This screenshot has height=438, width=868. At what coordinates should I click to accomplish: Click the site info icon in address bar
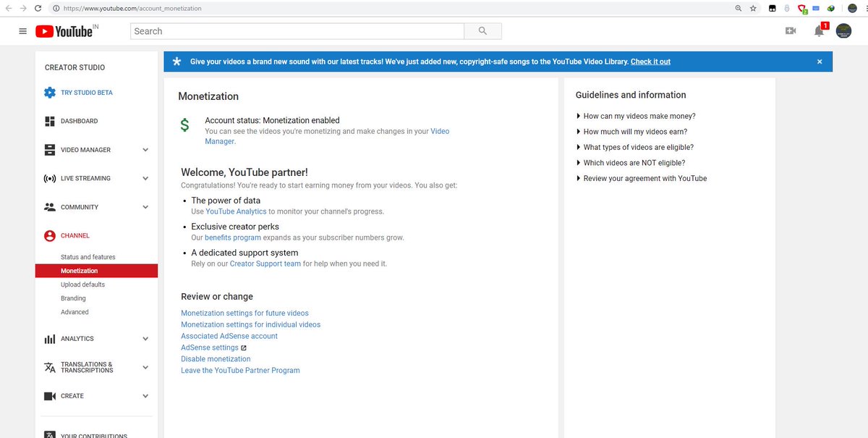point(56,9)
